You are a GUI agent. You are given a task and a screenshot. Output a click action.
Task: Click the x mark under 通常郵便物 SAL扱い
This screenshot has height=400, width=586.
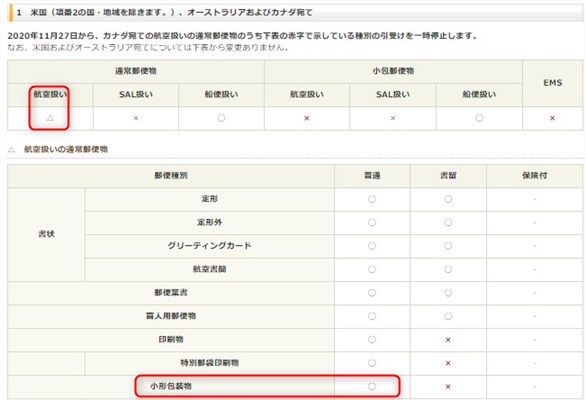136,118
